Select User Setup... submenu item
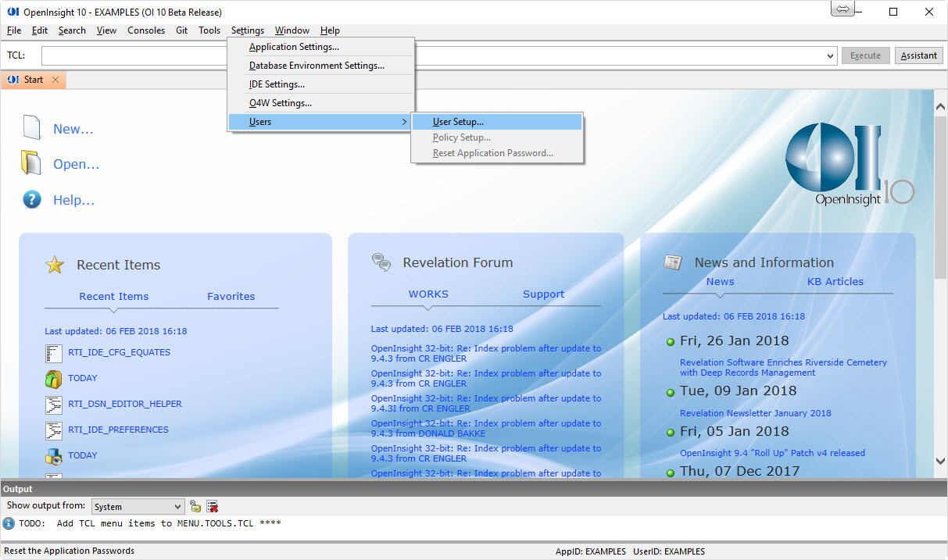Screen dimensions: 948x560 click(497, 122)
